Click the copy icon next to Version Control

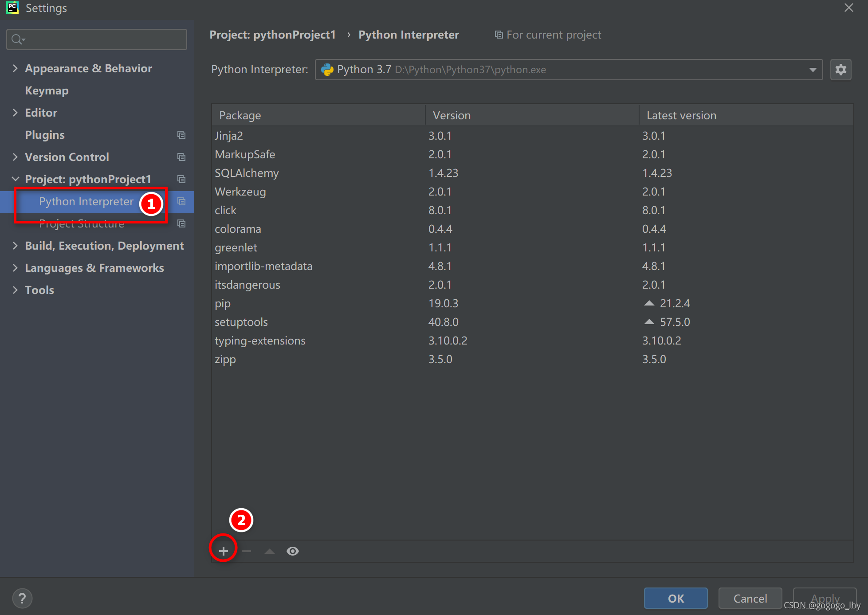pos(181,157)
